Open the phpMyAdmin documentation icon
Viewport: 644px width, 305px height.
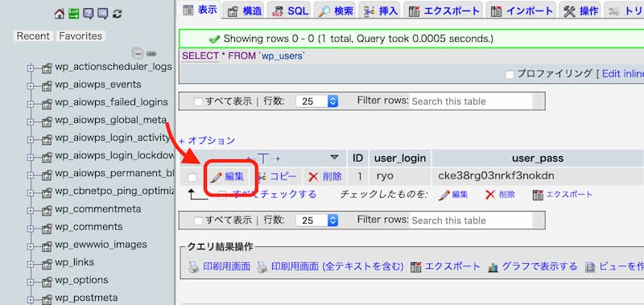tap(88, 14)
